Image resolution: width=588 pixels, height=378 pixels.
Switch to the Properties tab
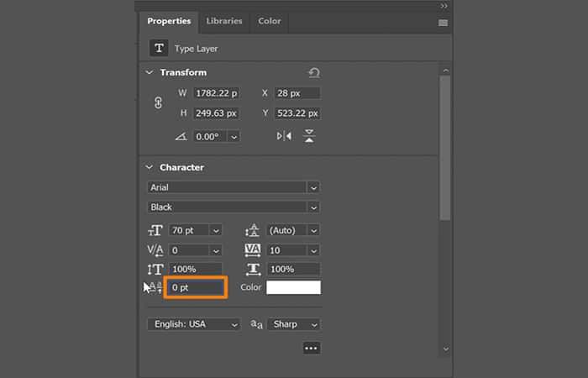[x=169, y=21]
